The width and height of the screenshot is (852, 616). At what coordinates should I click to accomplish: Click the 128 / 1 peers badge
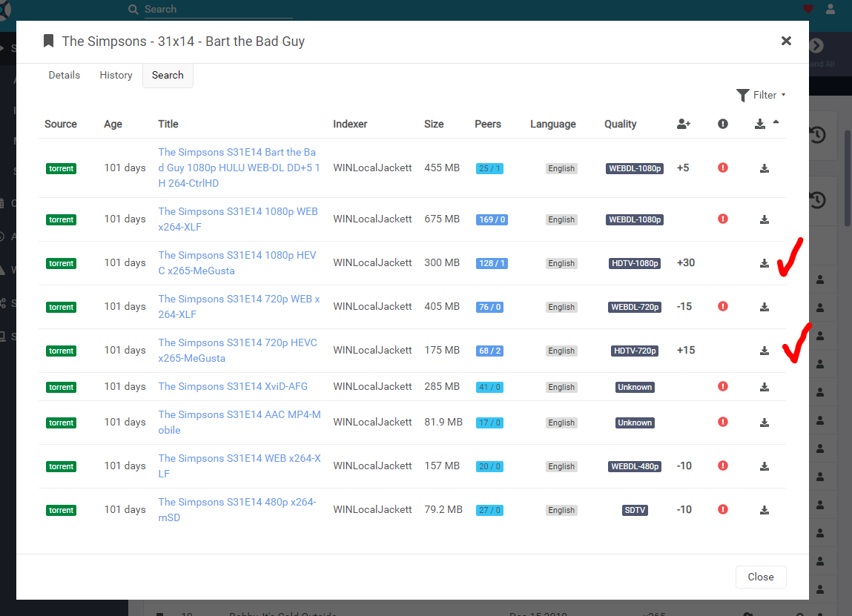pyautogui.click(x=491, y=263)
